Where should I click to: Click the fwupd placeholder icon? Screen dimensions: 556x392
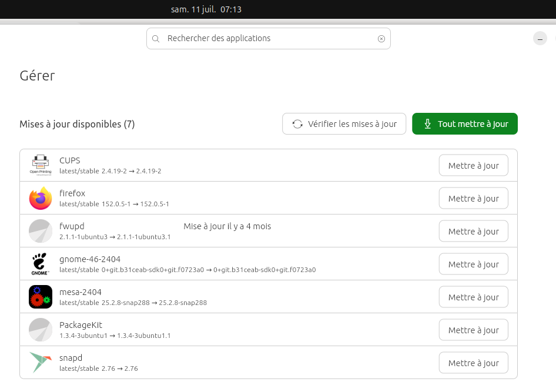(x=41, y=231)
